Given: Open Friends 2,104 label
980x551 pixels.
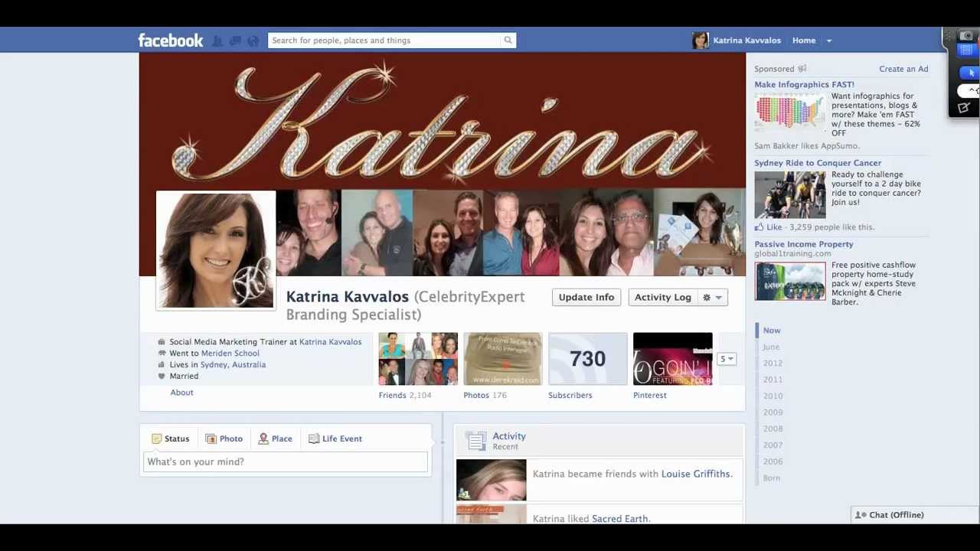Looking at the screenshot, I should tap(405, 396).
